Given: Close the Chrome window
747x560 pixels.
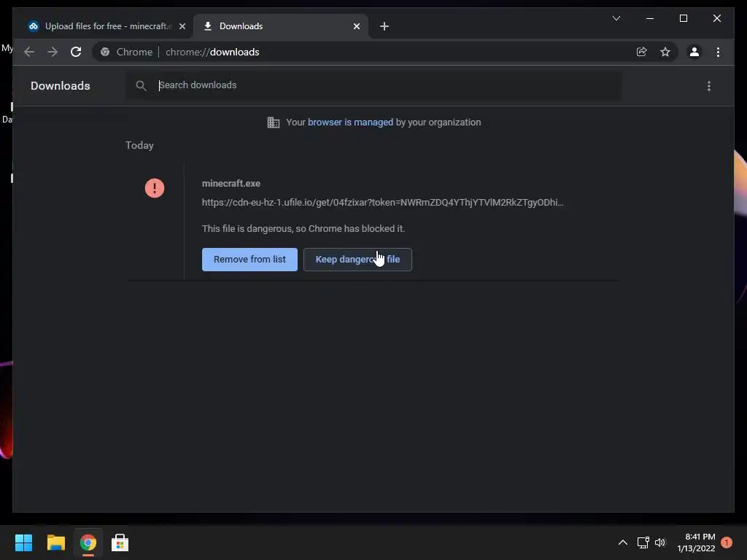Looking at the screenshot, I should click(717, 18).
